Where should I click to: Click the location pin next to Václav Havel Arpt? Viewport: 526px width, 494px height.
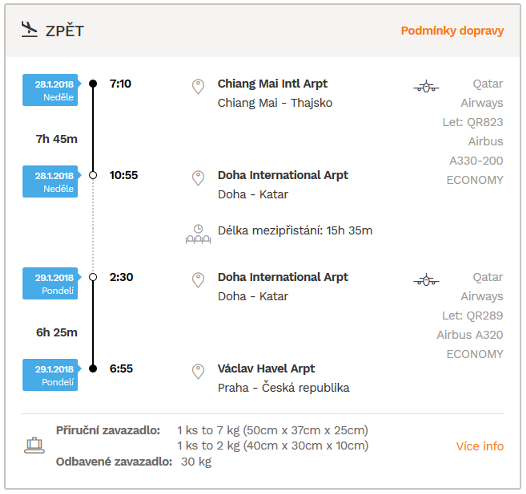pyautogui.click(x=198, y=371)
